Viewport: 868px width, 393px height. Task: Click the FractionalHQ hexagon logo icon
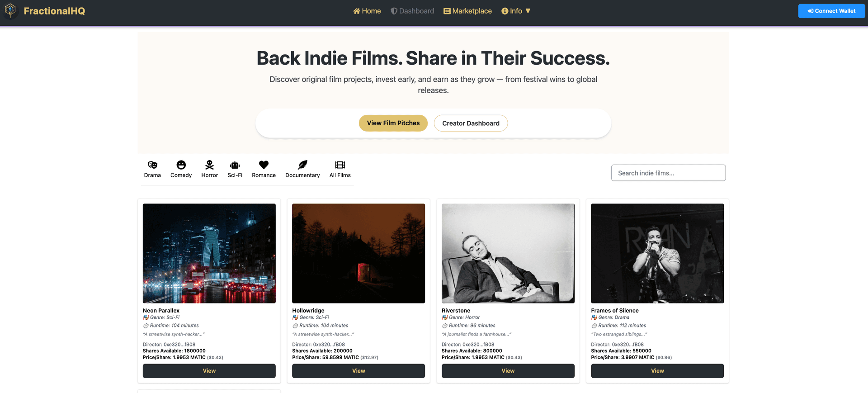10,10
